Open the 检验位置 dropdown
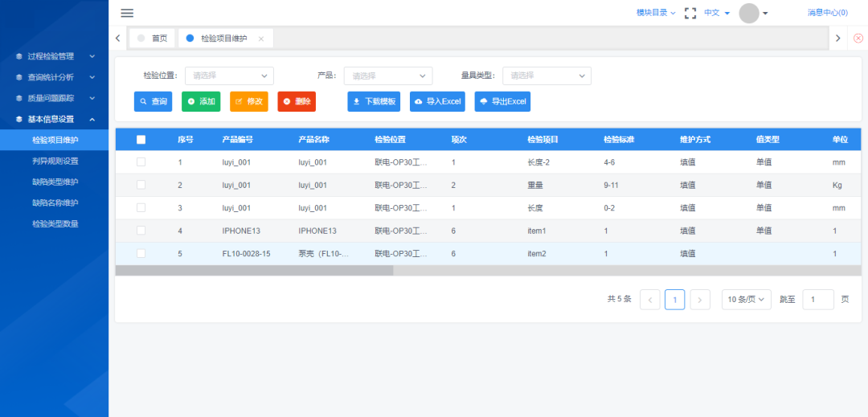The image size is (868, 417). pyautogui.click(x=229, y=76)
